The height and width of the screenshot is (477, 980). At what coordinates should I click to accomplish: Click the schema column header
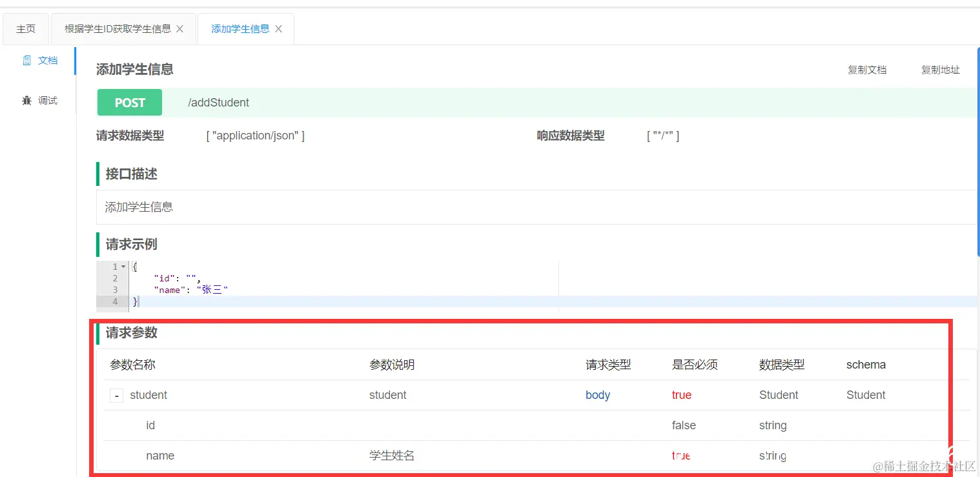866,365
